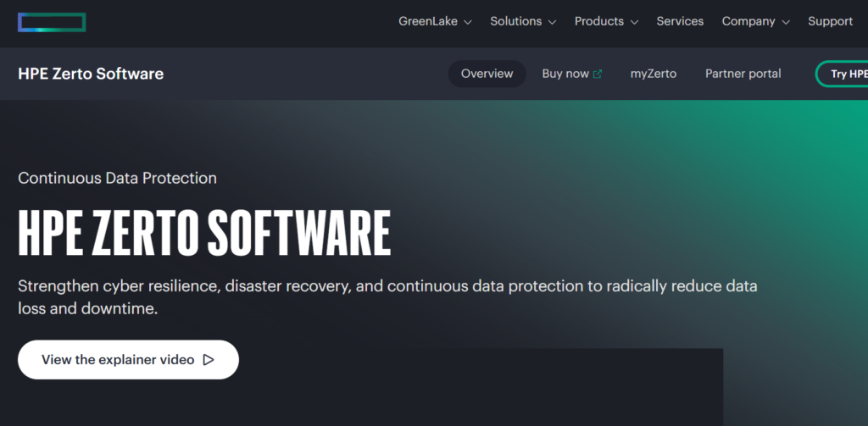Image resolution: width=868 pixels, height=426 pixels.
Task: Click the external link icon beside Buy now
Action: [x=598, y=74]
